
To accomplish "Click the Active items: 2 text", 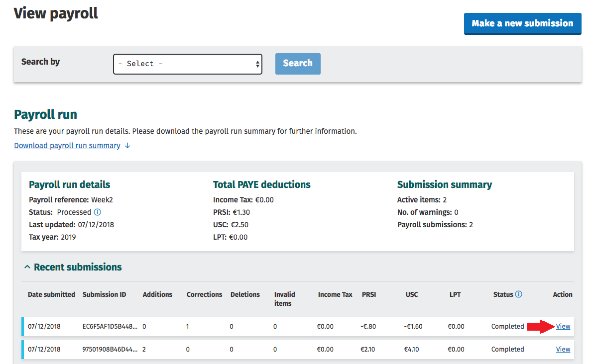I will [x=422, y=200].
